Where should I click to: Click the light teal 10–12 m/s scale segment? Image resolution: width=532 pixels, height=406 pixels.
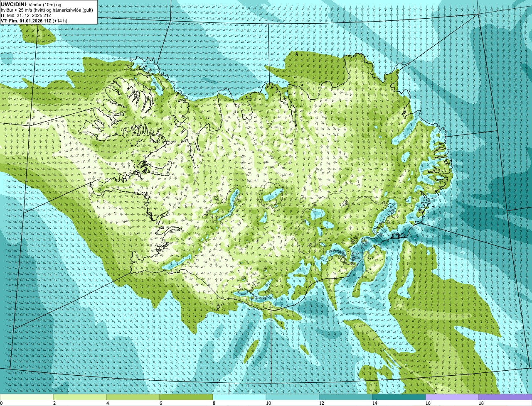pos(293,397)
